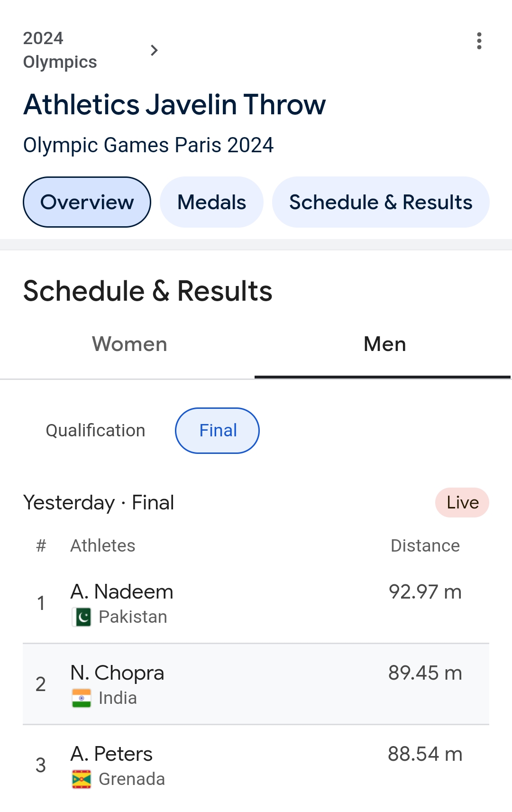Tap the Live status badge
Screen dimensions: 512x812
(x=462, y=503)
